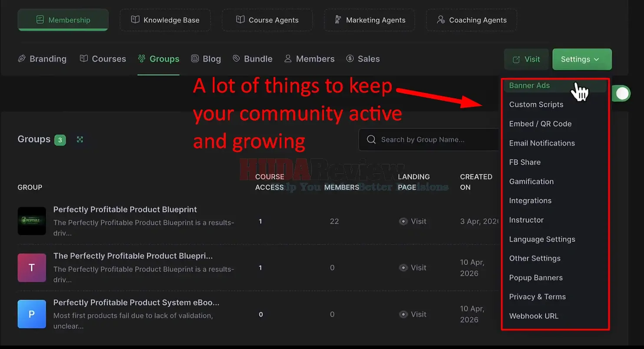Switch to the Knowledge Base tab
Image resolution: width=644 pixels, height=349 pixels.
click(x=165, y=20)
